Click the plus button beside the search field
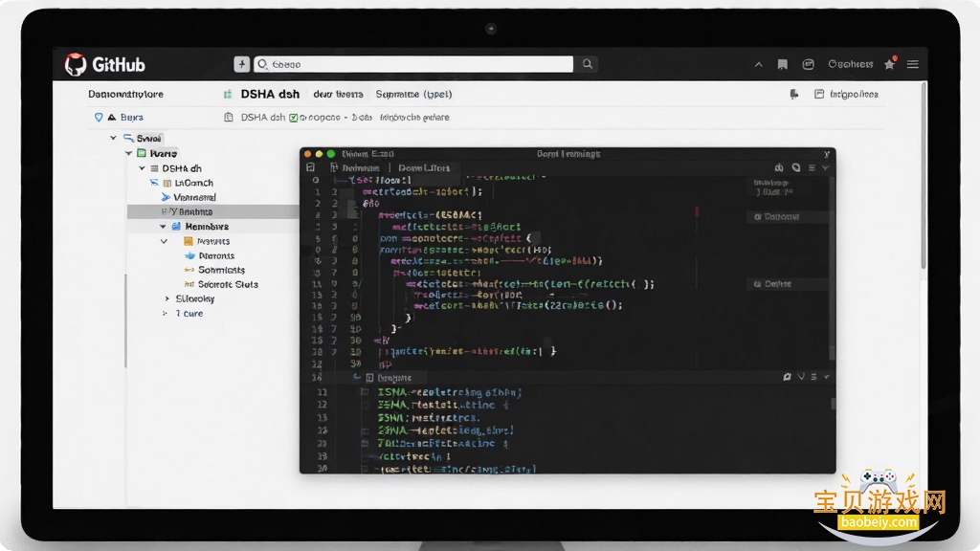Image resolution: width=980 pixels, height=551 pixels. [x=242, y=64]
